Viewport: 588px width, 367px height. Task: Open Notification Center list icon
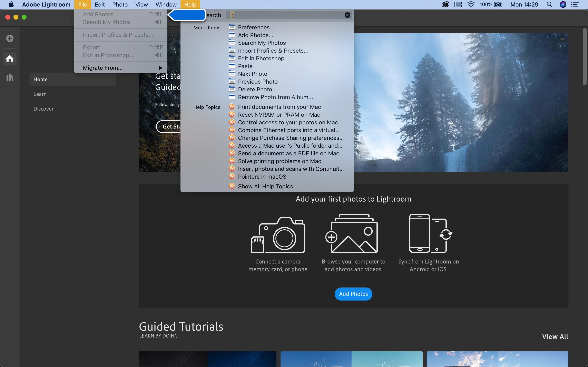click(x=575, y=4)
